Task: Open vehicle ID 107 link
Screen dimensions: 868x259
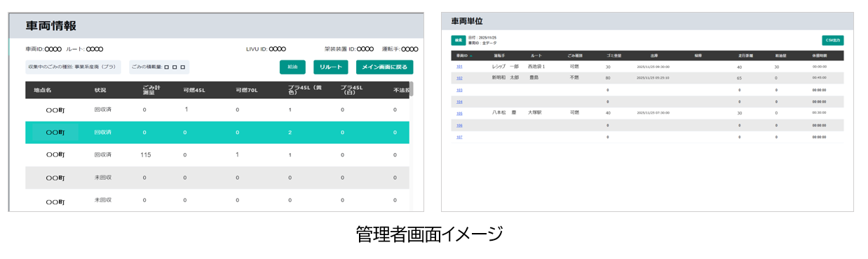Action: [459, 137]
